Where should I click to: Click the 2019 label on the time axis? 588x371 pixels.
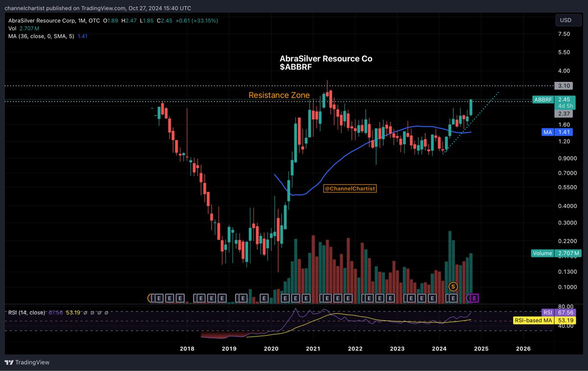click(x=229, y=348)
